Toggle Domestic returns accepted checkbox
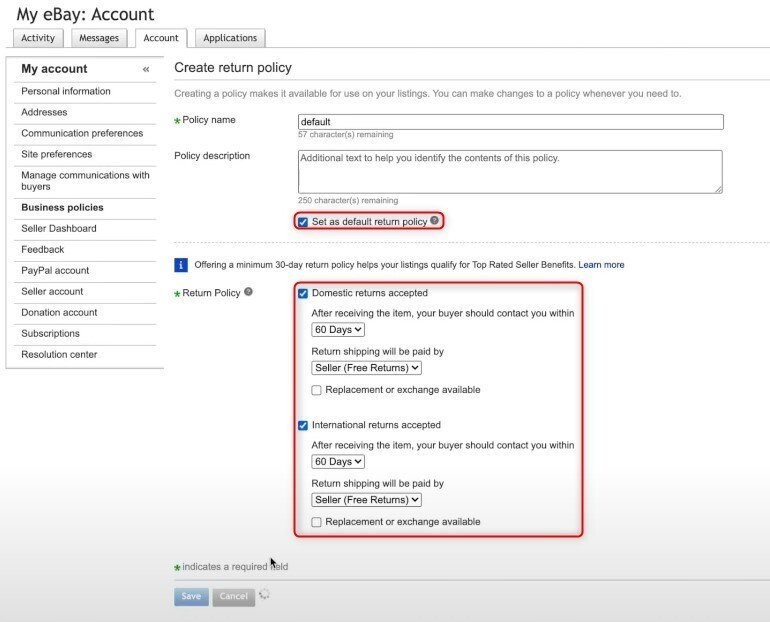Screen dimensions: 770x622 [x=303, y=294]
